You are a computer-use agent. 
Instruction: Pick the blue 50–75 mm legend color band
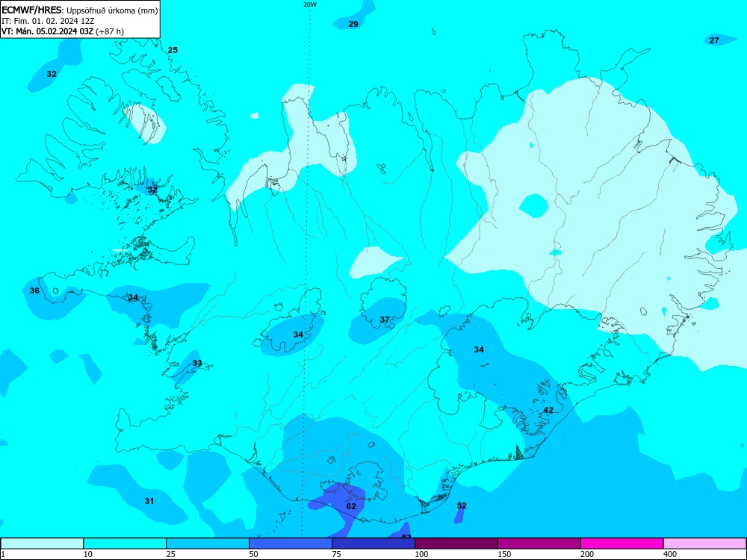[x=291, y=544]
